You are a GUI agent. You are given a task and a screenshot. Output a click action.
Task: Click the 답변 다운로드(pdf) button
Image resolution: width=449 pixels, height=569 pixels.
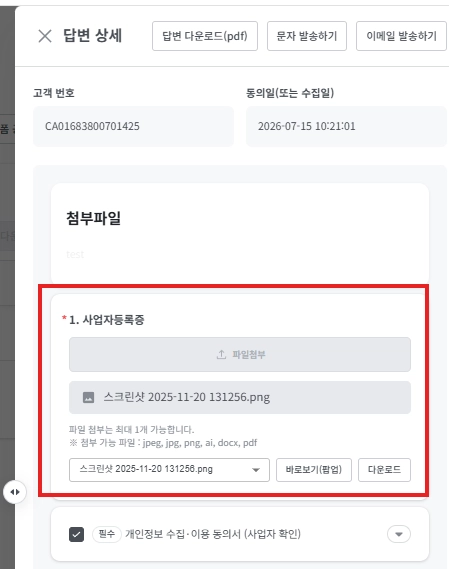[x=205, y=36]
